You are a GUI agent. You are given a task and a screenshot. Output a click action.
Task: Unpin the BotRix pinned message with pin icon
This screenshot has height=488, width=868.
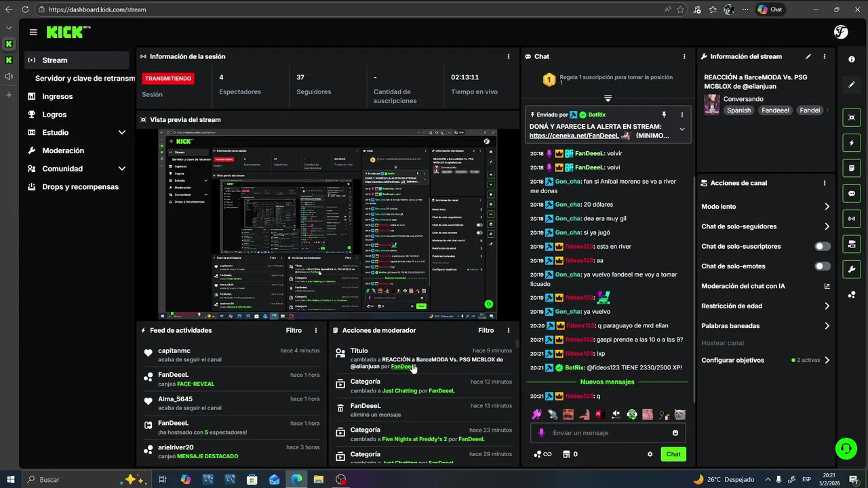pos(664,115)
